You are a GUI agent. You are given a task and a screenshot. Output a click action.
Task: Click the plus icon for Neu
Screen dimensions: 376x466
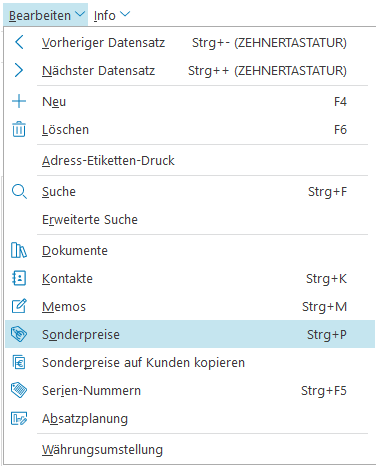[x=19, y=101]
